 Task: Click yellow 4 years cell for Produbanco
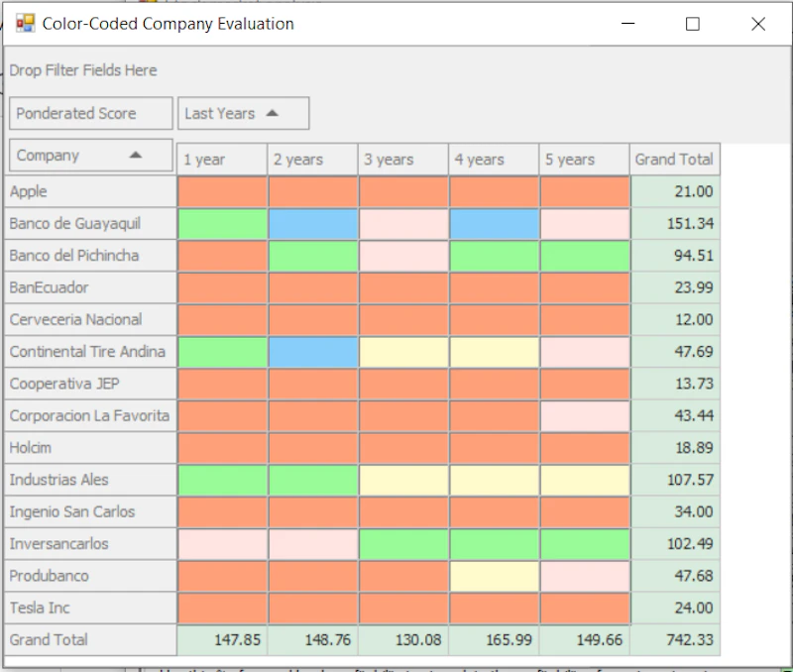click(x=494, y=576)
